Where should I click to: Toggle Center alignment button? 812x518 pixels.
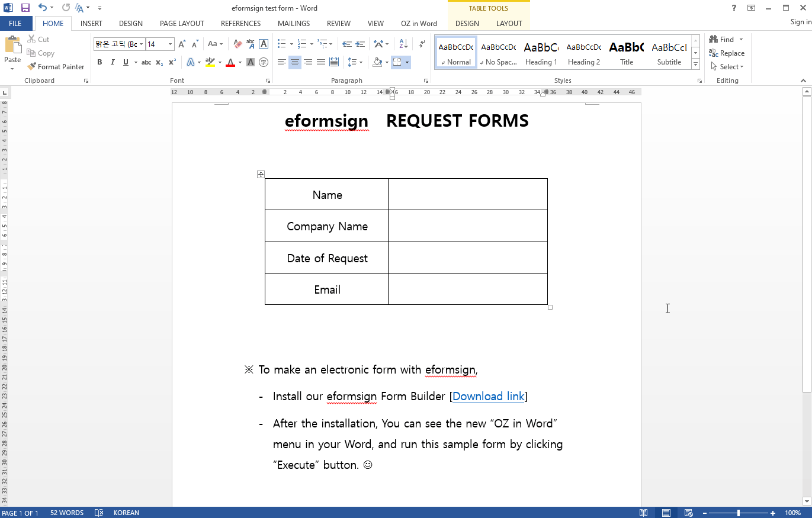click(x=295, y=62)
